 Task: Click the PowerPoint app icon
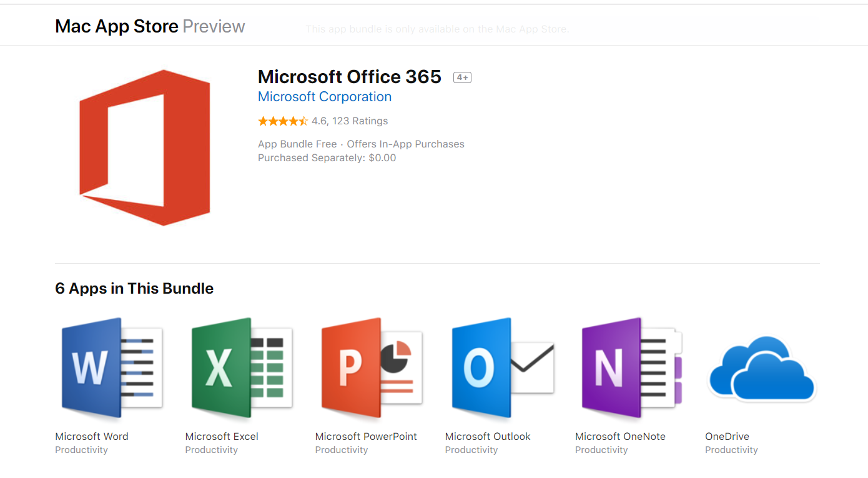tap(372, 369)
